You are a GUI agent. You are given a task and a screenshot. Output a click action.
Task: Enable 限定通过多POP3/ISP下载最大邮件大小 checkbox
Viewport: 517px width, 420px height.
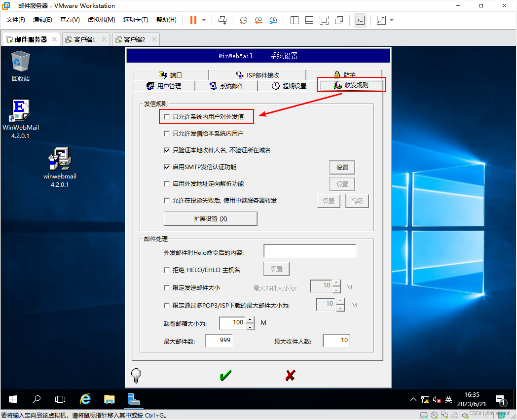(167, 306)
